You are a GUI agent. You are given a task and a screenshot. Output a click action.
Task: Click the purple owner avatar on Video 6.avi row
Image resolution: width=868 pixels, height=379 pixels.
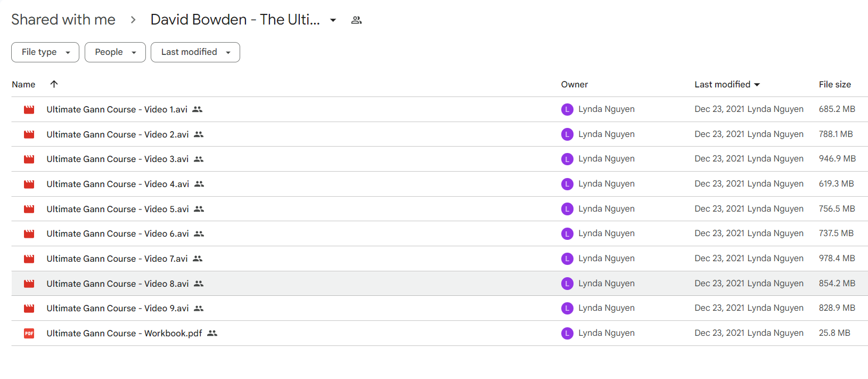pos(567,233)
